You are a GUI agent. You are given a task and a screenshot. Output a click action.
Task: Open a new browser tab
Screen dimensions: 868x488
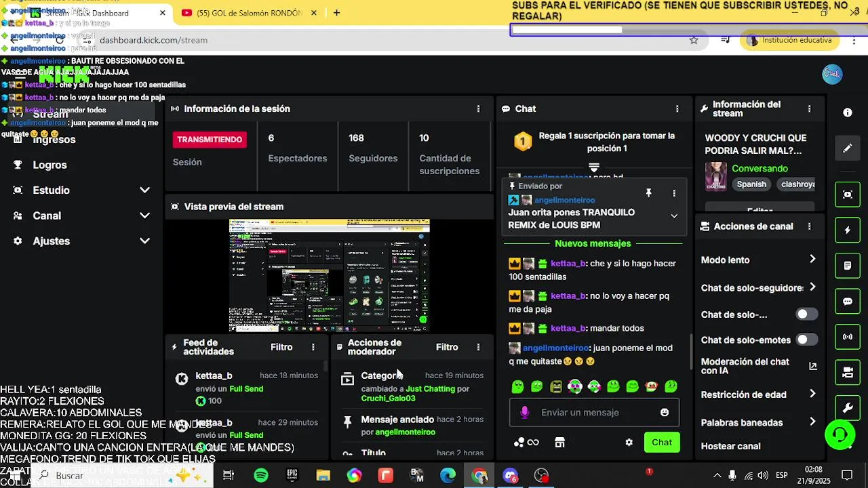coord(336,13)
